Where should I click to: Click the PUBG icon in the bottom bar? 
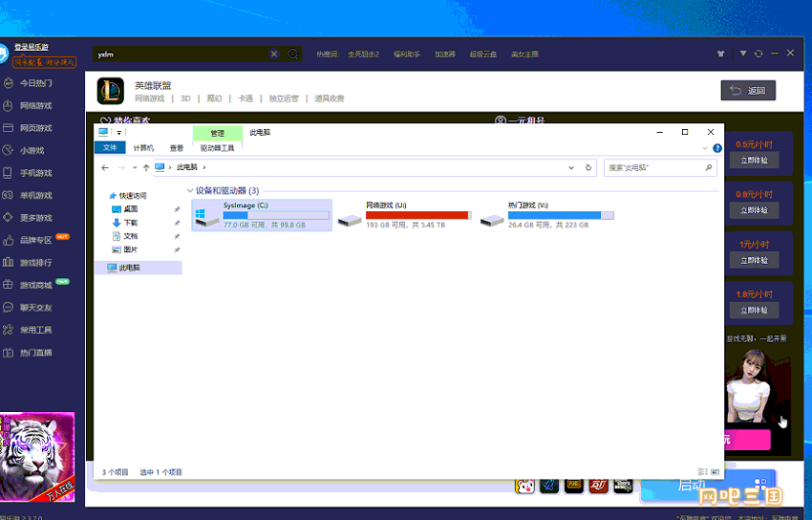pos(574,486)
